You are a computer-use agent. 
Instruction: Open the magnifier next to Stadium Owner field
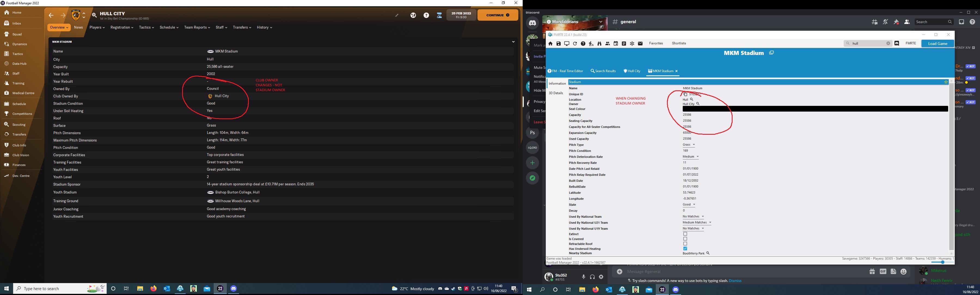coord(698,104)
